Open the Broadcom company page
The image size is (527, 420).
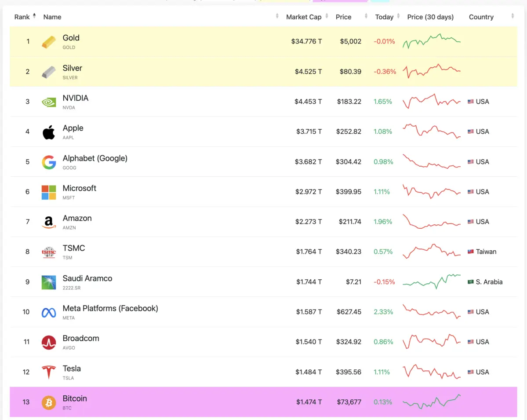[81, 338]
